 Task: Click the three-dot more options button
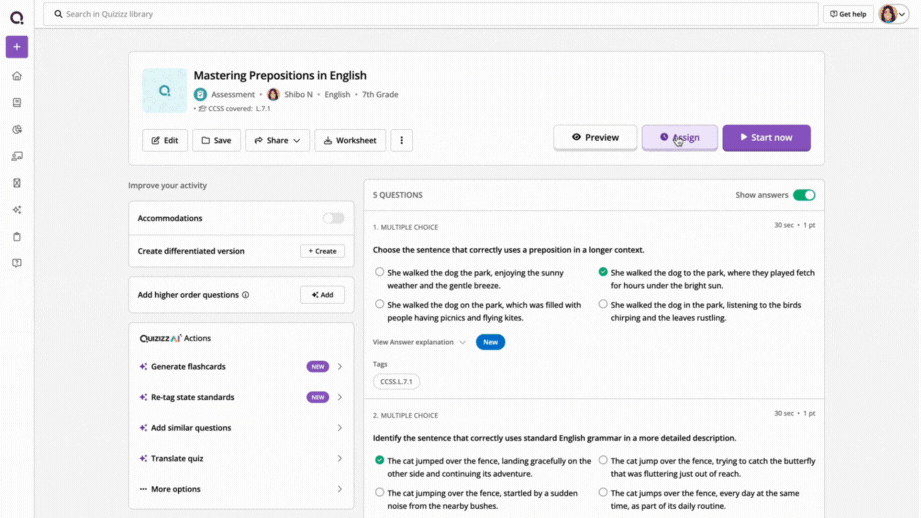[402, 140]
